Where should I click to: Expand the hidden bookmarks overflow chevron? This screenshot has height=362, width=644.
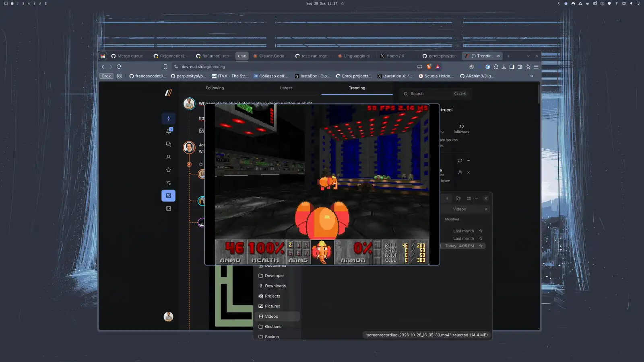[532, 76]
